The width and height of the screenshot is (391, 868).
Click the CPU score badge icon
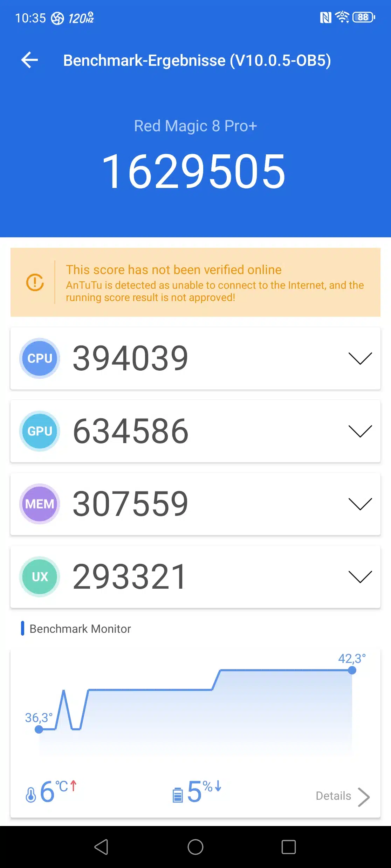pyautogui.click(x=40, y=358)
